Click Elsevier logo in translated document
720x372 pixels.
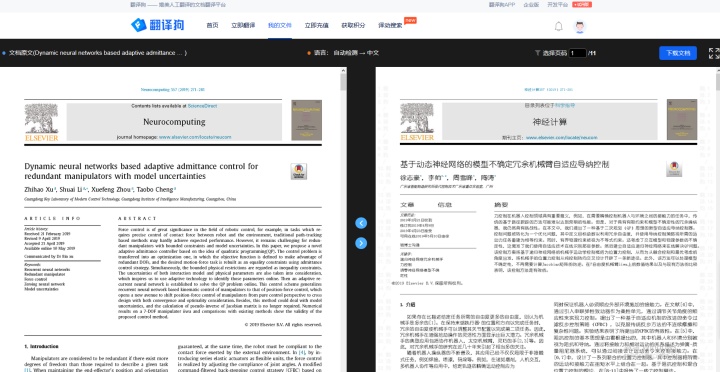417,122
